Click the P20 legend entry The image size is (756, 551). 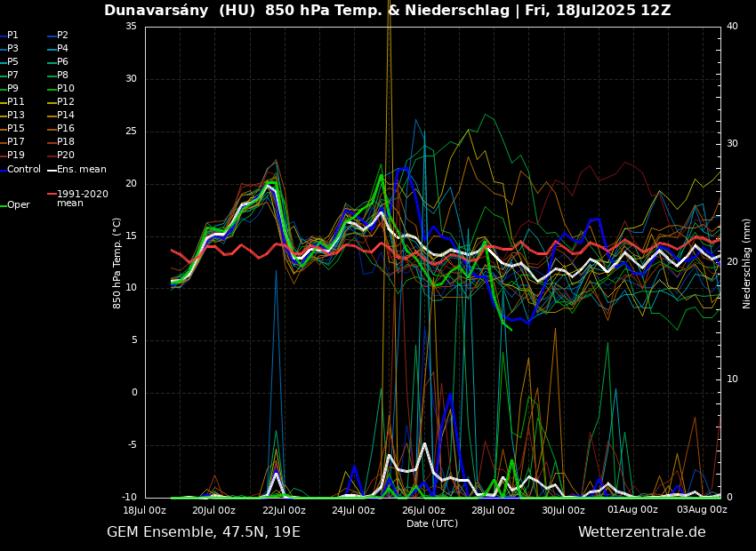[65, 156]
